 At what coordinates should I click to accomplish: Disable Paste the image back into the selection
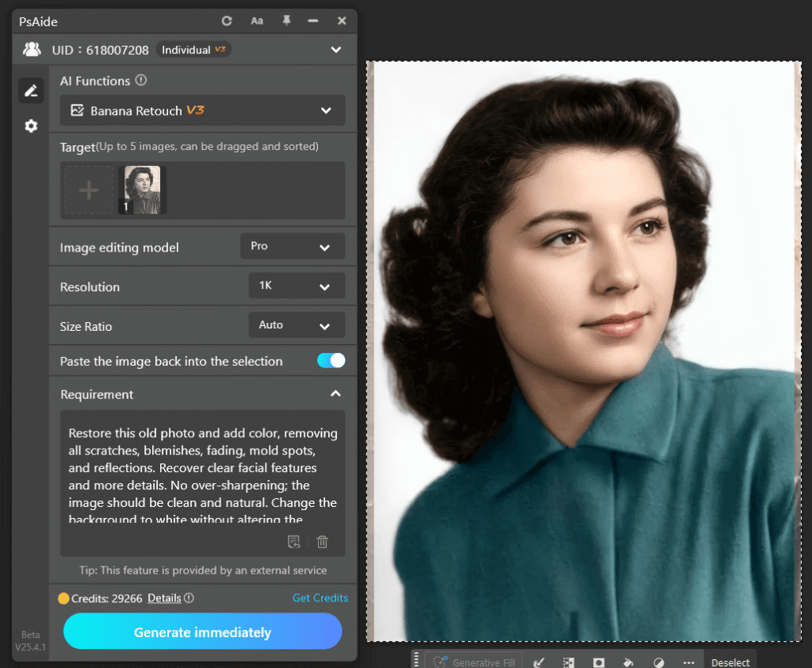[331, 360]
